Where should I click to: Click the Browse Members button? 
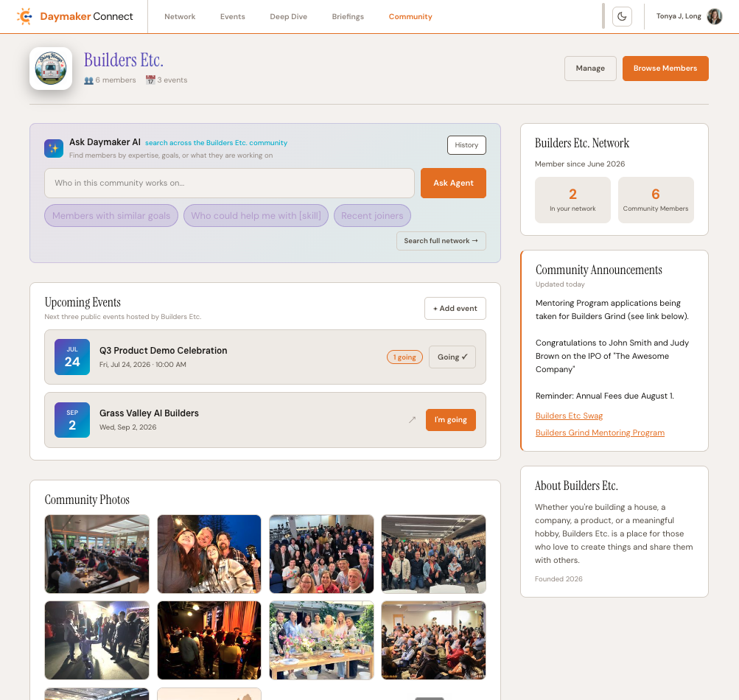pos(665,69)
